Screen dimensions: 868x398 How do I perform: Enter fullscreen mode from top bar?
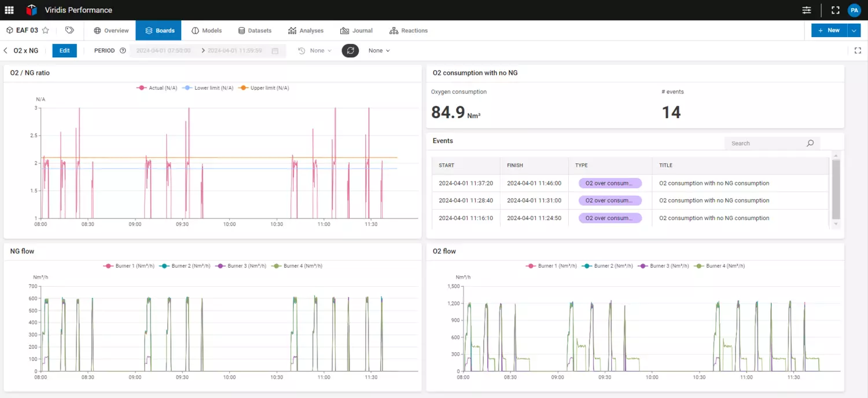[x=835, y=10]
